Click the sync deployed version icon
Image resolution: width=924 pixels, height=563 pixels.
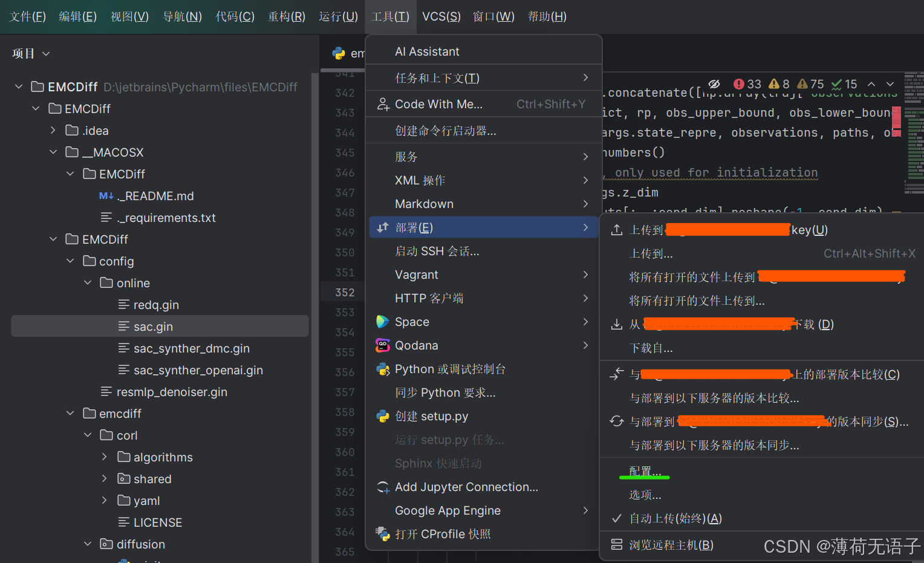pyautogui.click(x=617, y=421)
